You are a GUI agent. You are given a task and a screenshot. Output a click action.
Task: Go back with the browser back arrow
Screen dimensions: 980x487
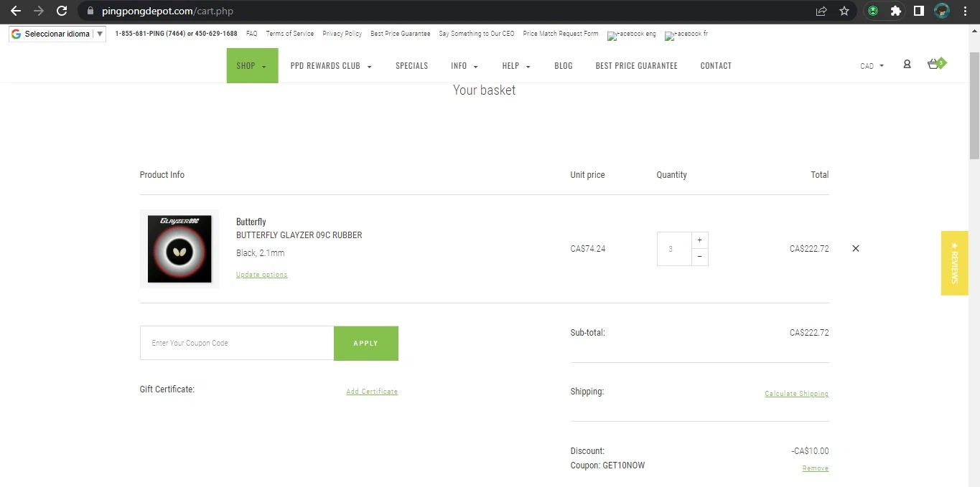coord(15,11)
